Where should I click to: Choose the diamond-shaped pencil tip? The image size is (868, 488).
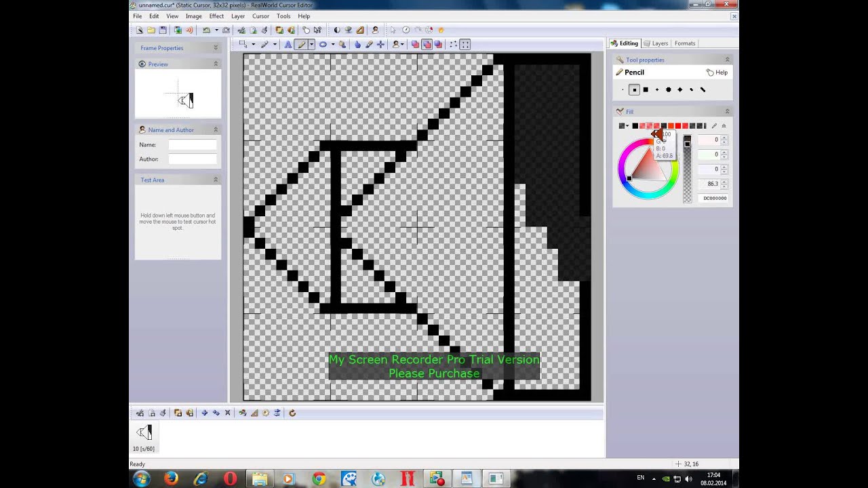click(x=680, y=89)
